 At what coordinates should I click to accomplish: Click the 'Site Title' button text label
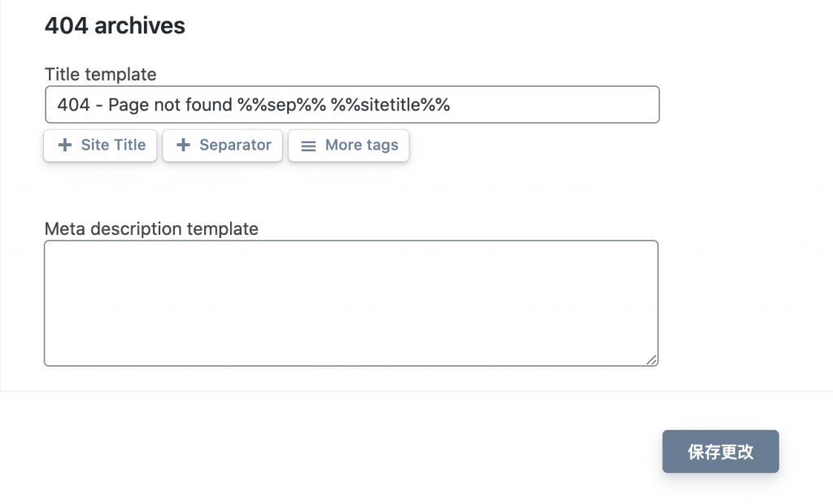pos(113,146)
